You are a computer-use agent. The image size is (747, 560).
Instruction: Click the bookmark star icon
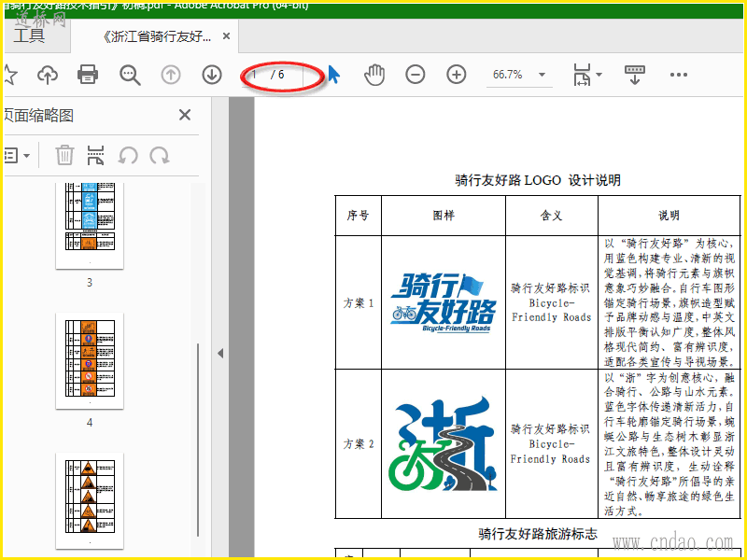[9, 75]
